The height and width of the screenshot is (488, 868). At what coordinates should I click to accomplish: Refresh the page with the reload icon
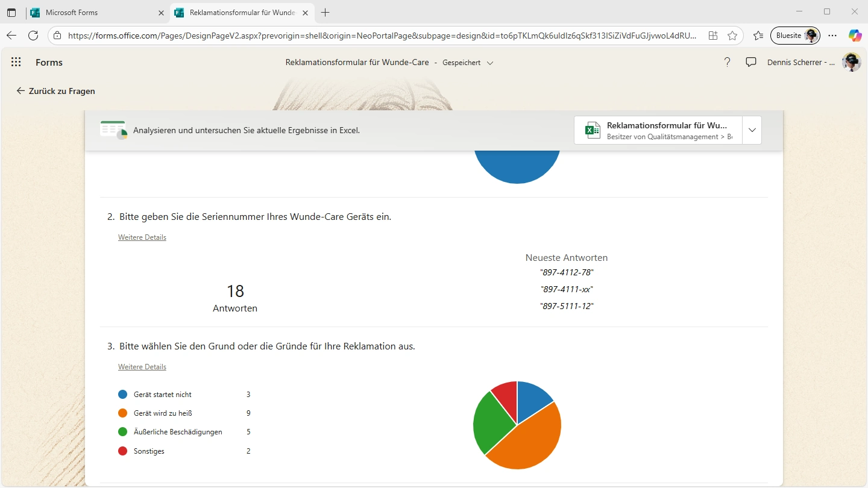[33, 36]
